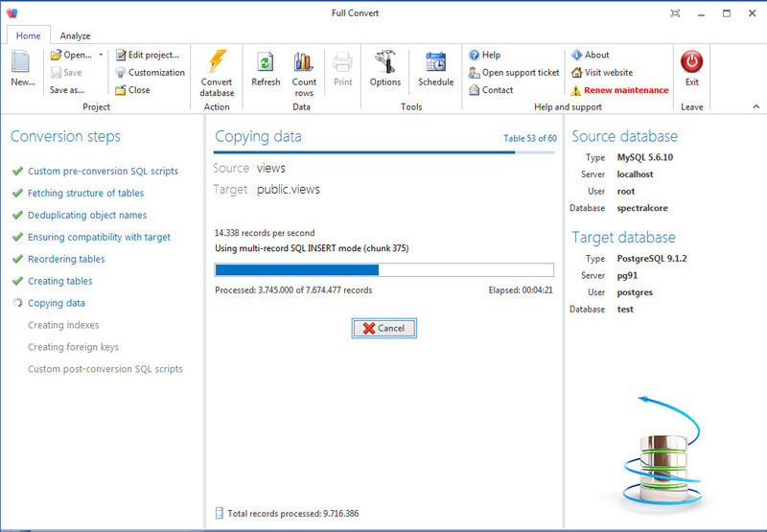767x532 pixels.
Task: Select Fetching structure of tables step
Action: click(85, 193)
